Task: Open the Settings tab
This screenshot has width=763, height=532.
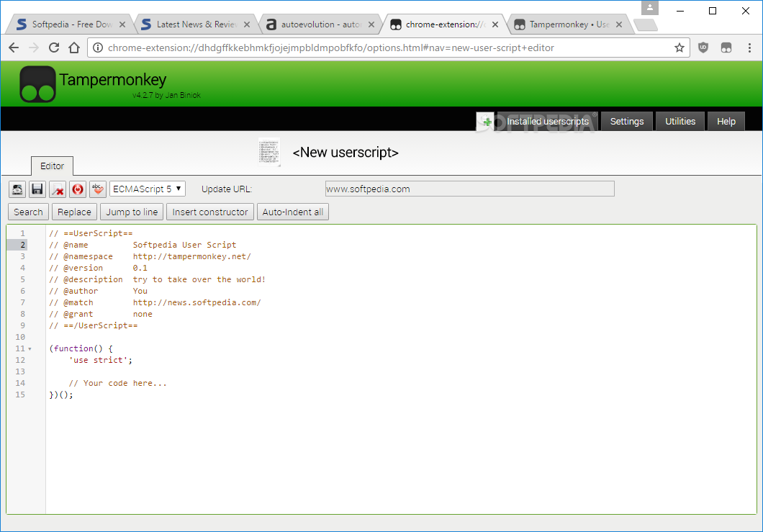Action: coord(627,121)
